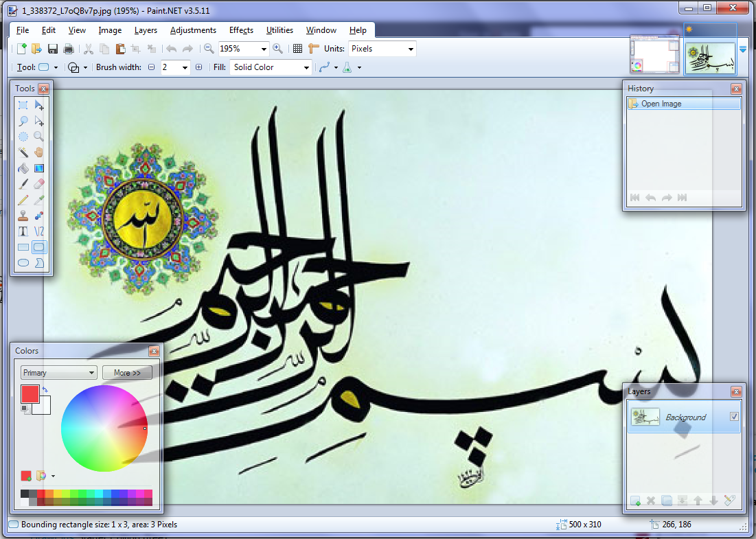756x539 pixels.
Task: Open the Layers menu
Action: pyautogui.click(x=146, y=30)
